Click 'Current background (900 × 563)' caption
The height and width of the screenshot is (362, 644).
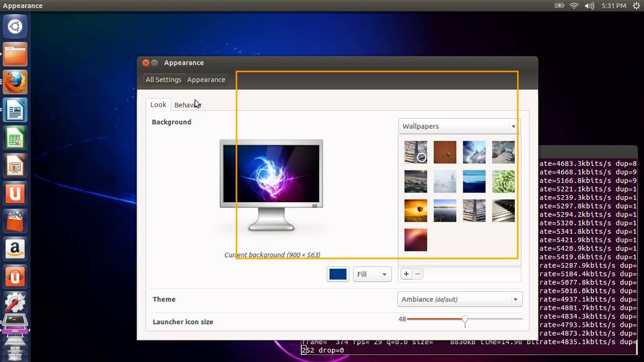tap(272, 255)
